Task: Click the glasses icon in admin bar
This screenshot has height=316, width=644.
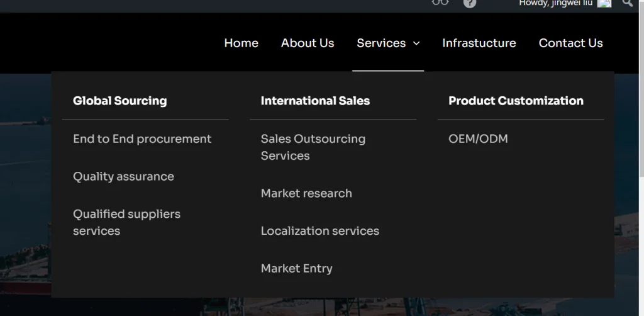Action: pos(440,3)
